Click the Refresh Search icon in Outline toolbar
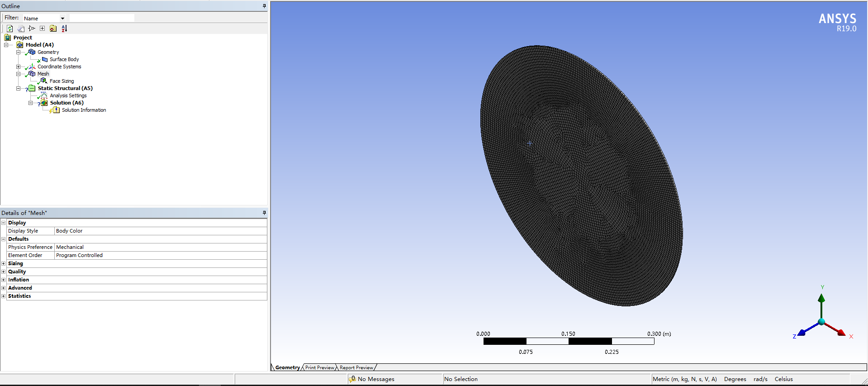Screen dimensions: 868x386 click(9, 29)
